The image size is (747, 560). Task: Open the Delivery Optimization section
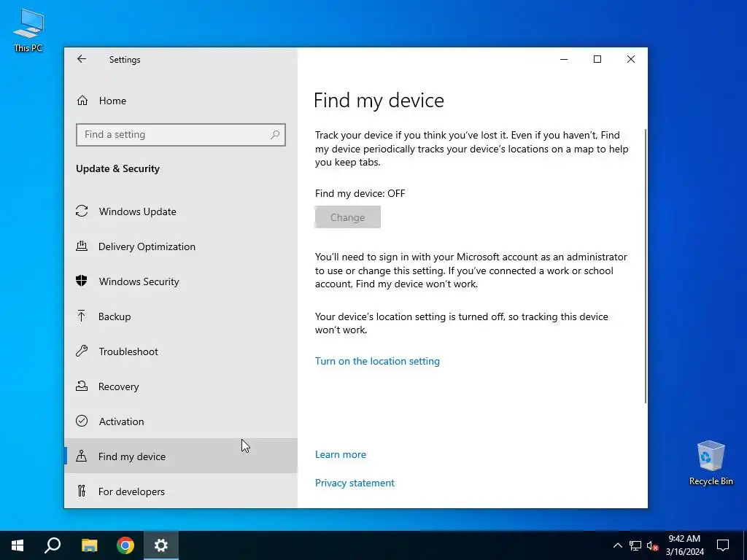click(181, 246)
